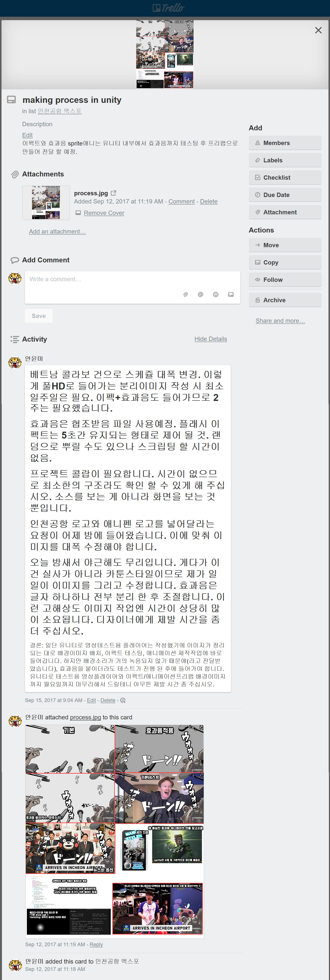Click the mention @ icon in comment box
Viewport: 330px width, 980px height.
click(x=200, y=294)
